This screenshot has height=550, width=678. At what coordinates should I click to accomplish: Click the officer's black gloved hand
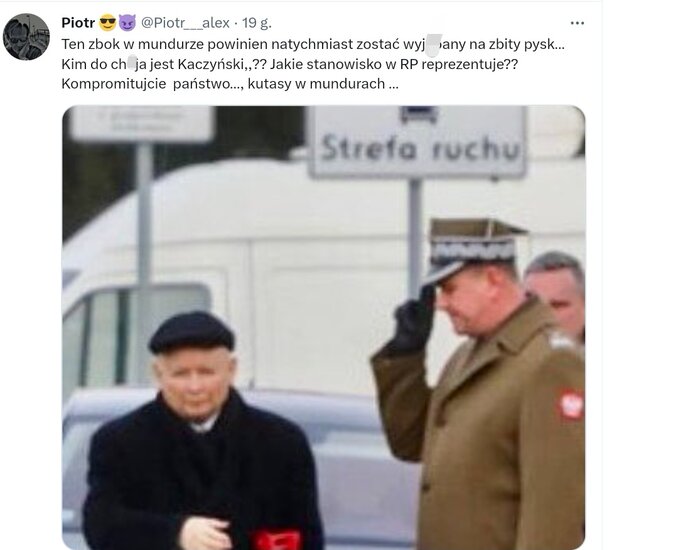414,320
